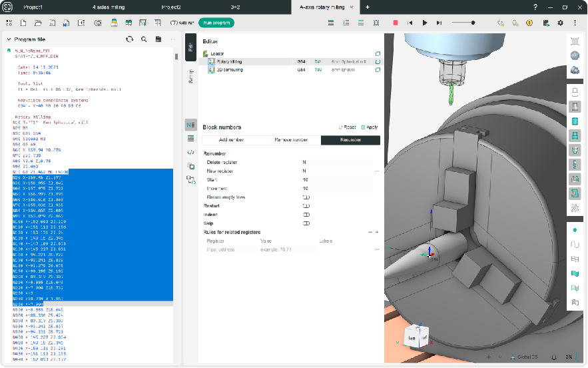Select the block numbers N icon in sidebar

[x=191, y=125]
